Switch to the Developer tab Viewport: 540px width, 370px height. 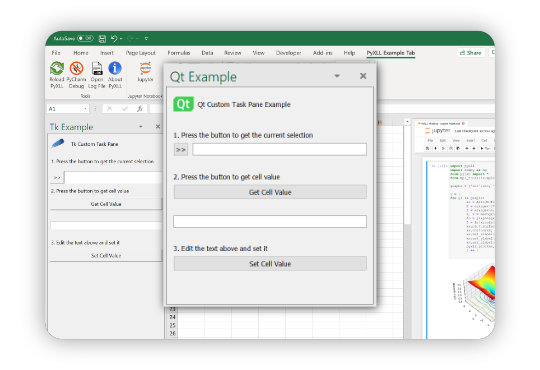tap(288, 53)
